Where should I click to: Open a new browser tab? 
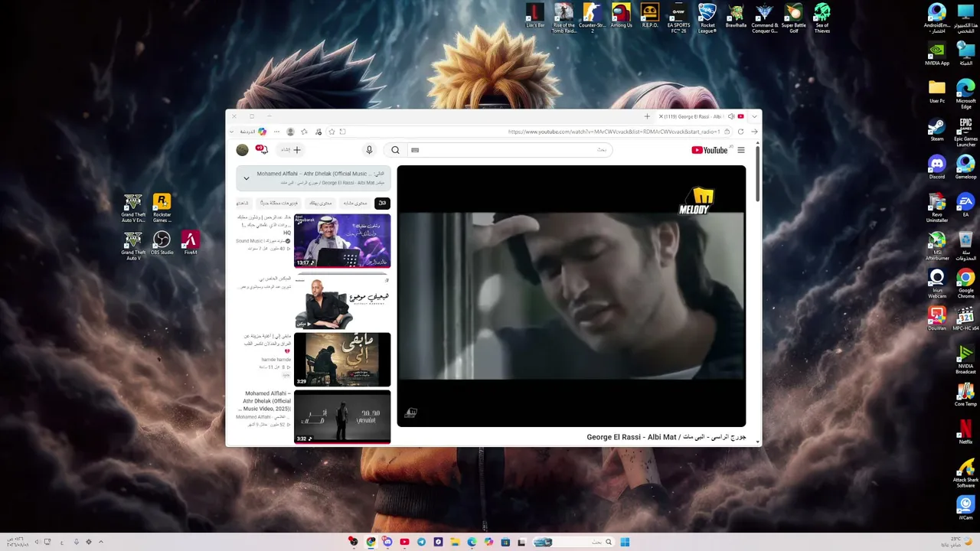(647, 116)
